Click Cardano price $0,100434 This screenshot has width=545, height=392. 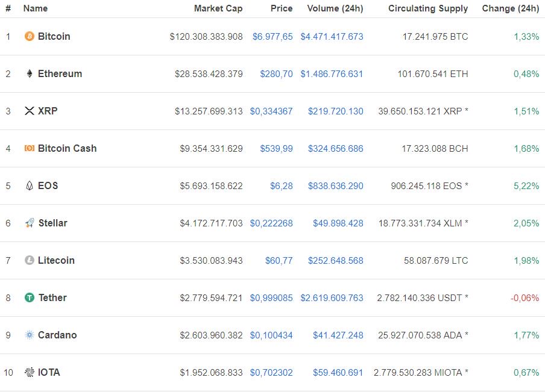pos(271,335)
